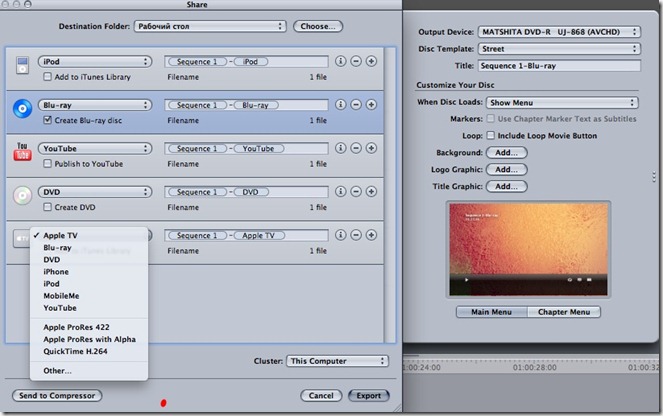Select Apple TV in the popup menu
The image size is (663, 416).
pos(89,235)
